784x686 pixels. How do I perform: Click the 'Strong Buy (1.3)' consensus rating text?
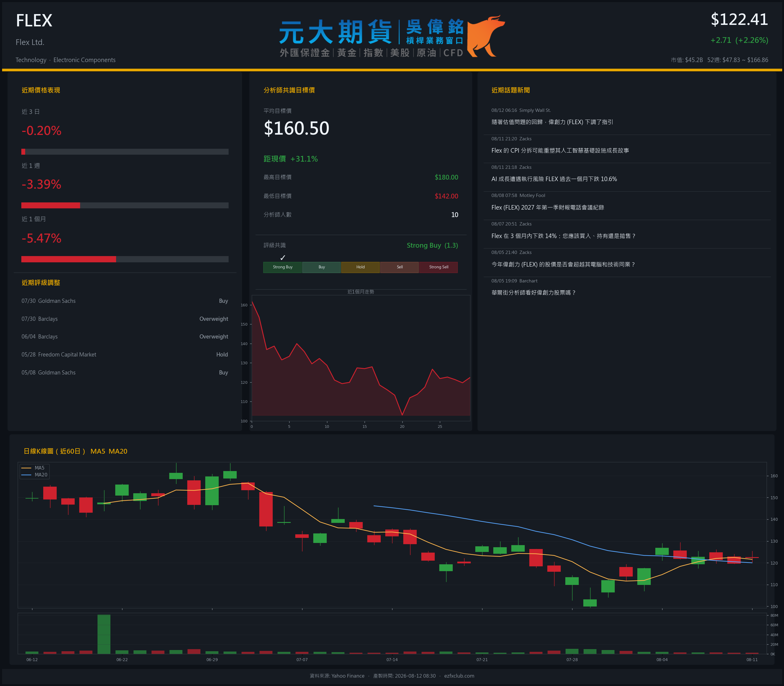click(432, 245)
